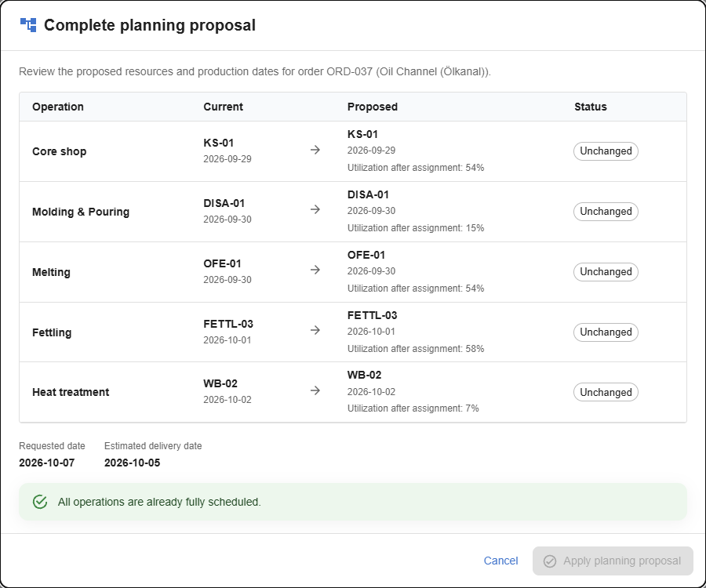Click the Complete planning proposal title
This screenshot has height=588, width=706.
150,25
